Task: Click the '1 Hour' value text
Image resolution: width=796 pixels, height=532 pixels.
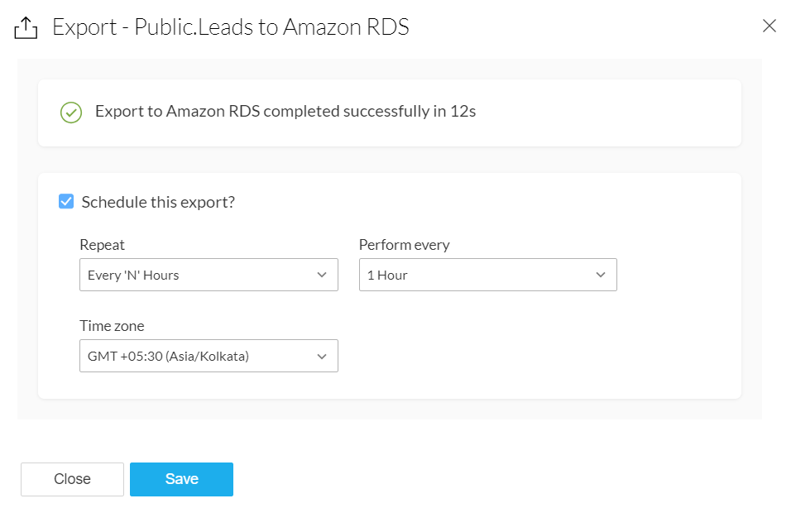Action: tap(387, 276)
